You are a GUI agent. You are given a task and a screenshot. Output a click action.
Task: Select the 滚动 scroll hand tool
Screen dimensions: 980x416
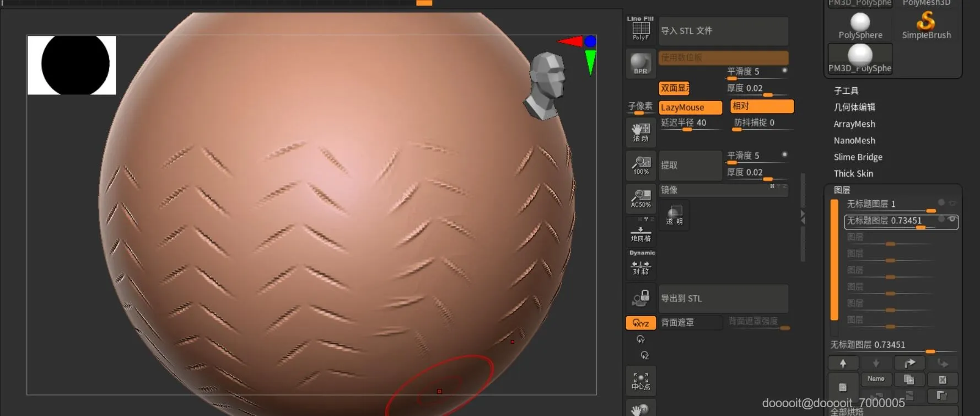point(640,132)
